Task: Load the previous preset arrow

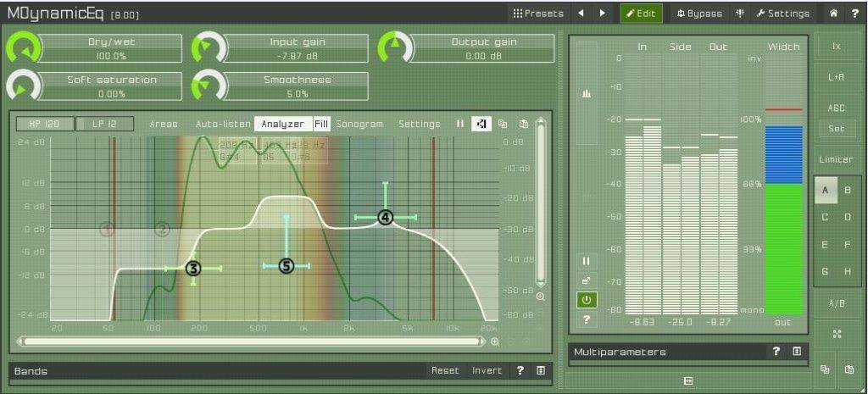Action: coord(581,14)
